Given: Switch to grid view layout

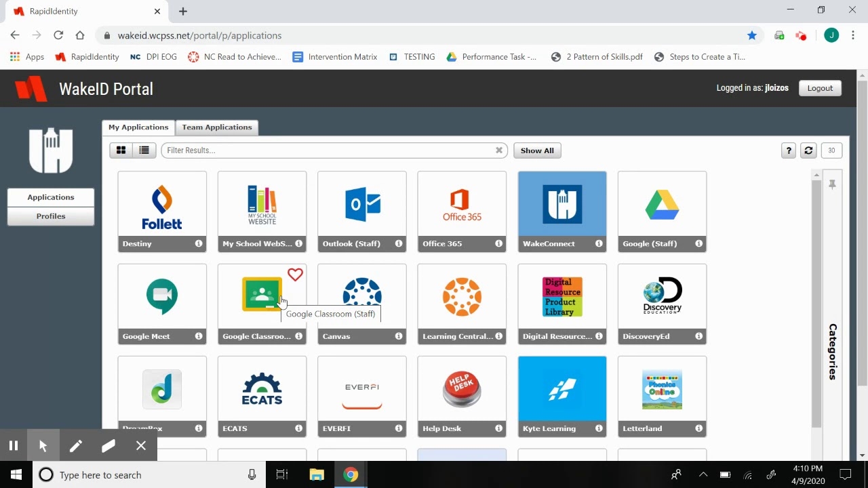Looking at the screenshot, I should click(121, 150).
